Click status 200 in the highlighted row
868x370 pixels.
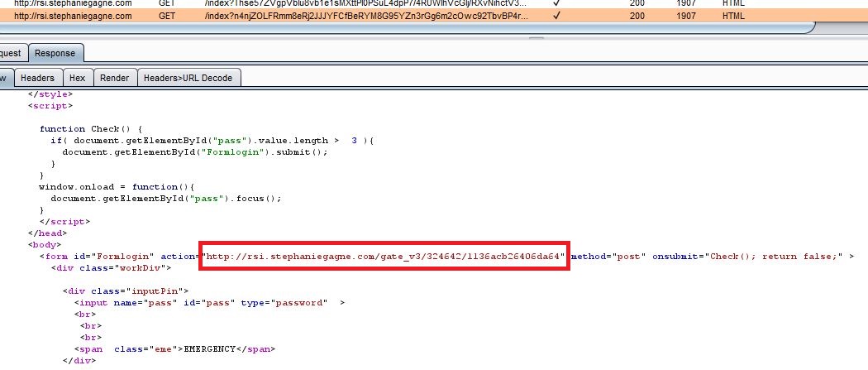[x=637, y=16]
